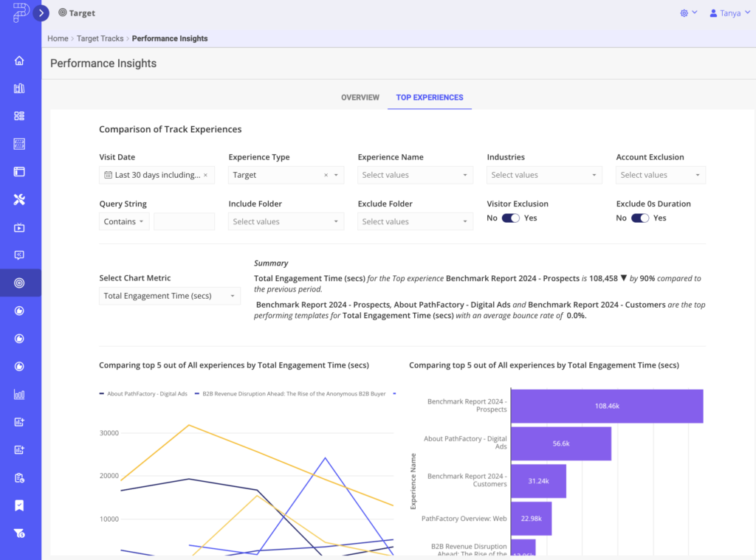Viewport: 756px width, 560px height.
Task: Open the Exclude Folder dropdown
Action: click(x=415, y=221)
